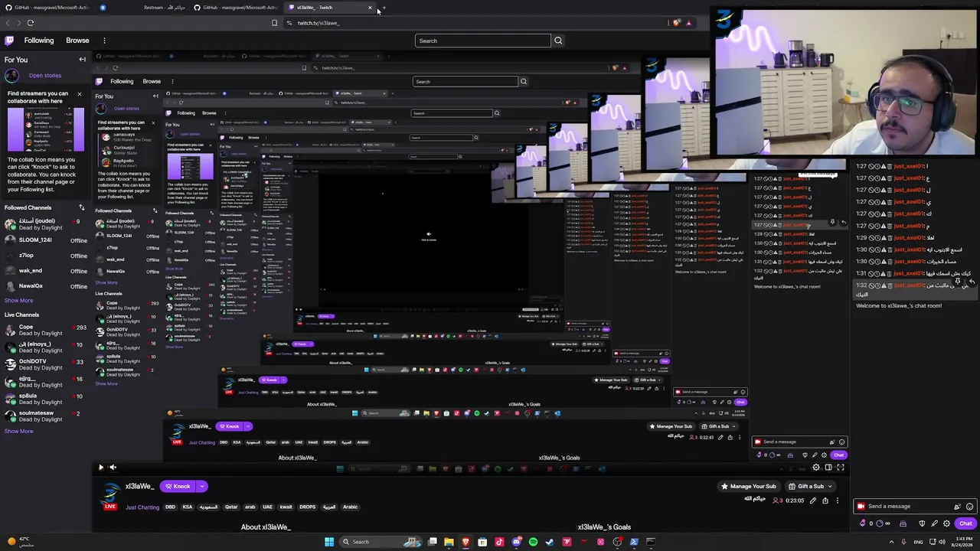Select SLOOM_124I in followed channels

(46, 240)
